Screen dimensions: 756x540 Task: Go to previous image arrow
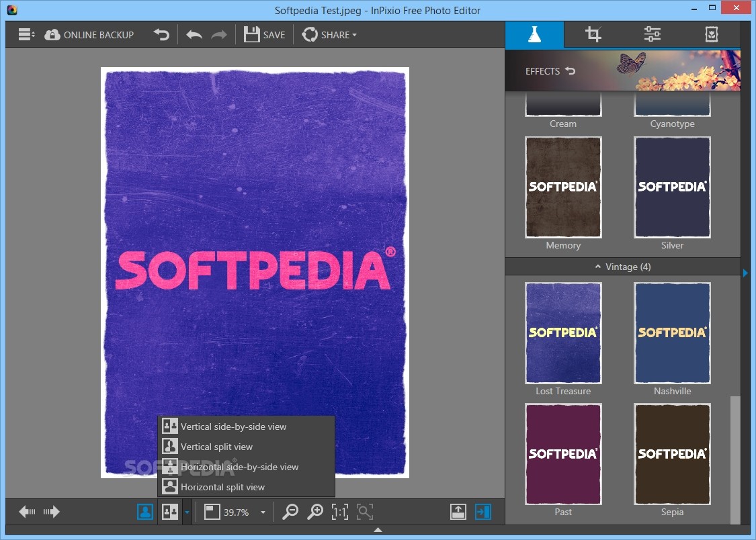click(x=27, y=512)
